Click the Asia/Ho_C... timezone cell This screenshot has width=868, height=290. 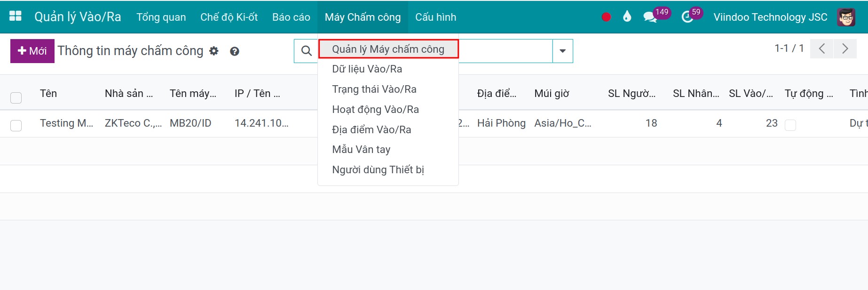(563, 123)
